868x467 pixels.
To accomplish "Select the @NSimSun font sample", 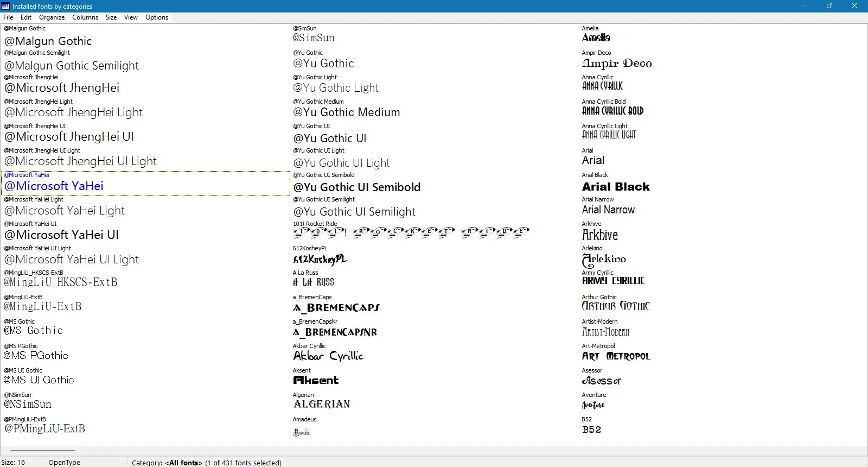I will (28, 405).
